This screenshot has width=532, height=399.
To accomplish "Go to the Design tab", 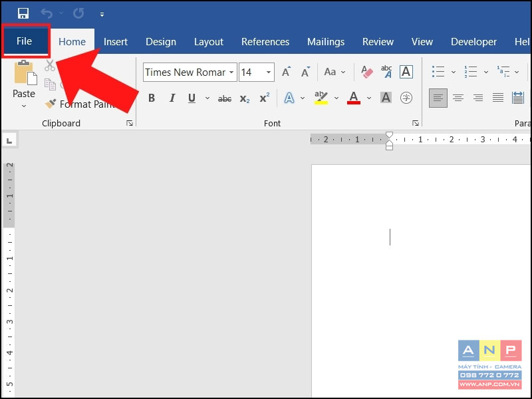I will coord(161,42).
